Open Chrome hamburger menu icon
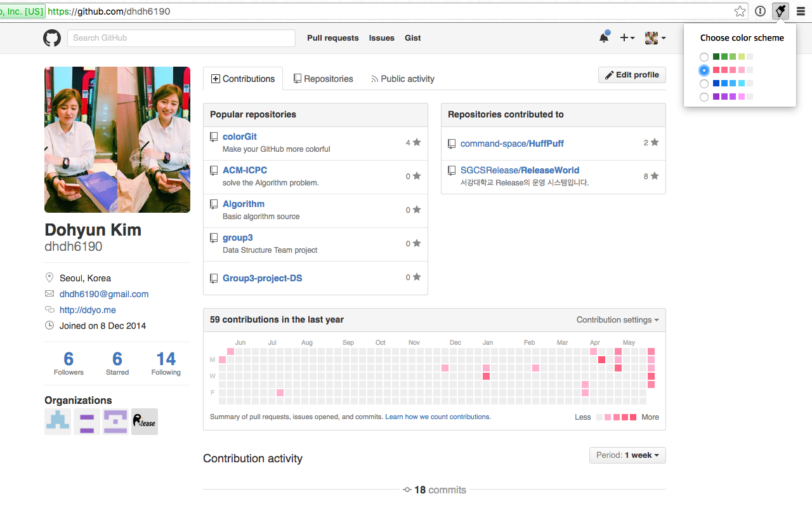Viewport: 812px width, 508px height. [801, 11]
